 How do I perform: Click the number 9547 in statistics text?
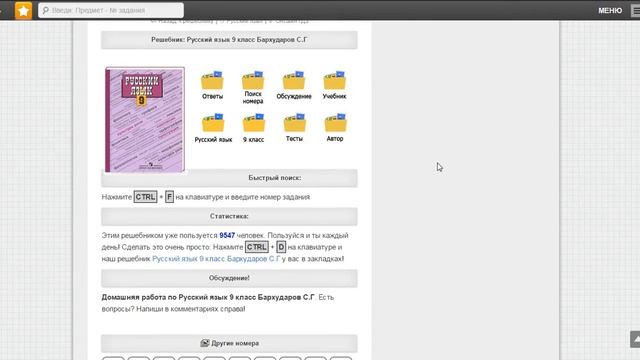click(227, 236)
